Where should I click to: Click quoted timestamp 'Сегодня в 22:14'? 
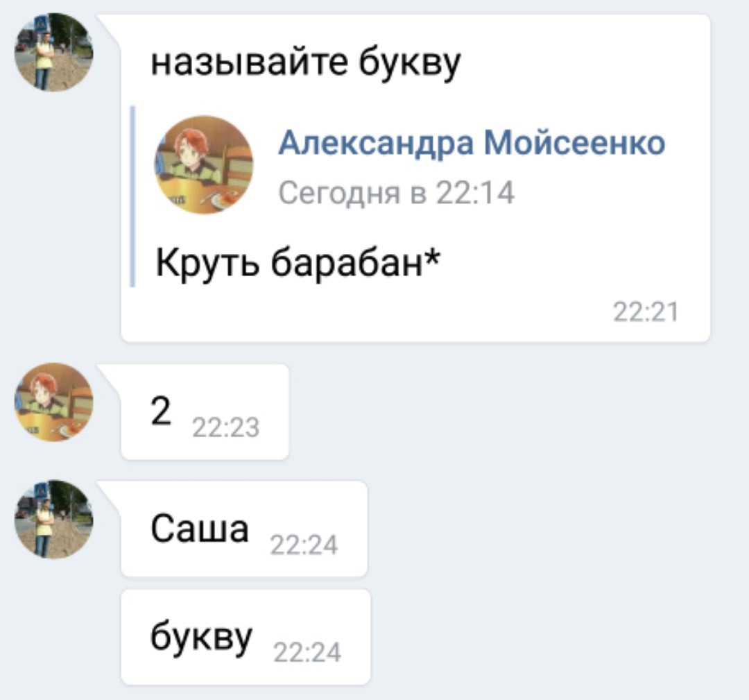[x=397, y=193]
